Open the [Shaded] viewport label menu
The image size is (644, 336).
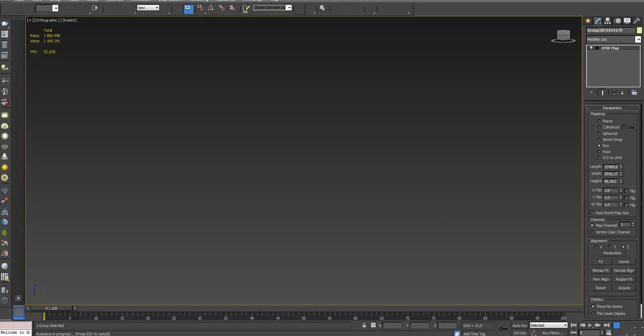pyautogui.click(x=69, y=20)
